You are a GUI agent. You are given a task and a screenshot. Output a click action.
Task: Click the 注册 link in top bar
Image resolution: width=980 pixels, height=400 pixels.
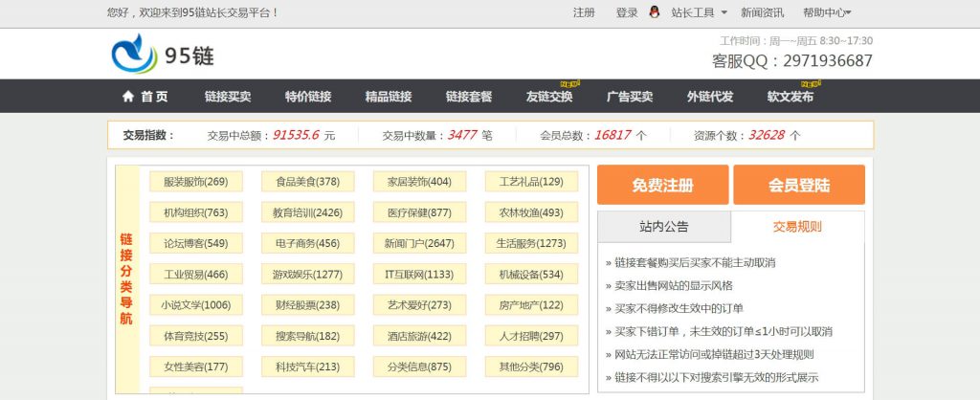point(584,12)
